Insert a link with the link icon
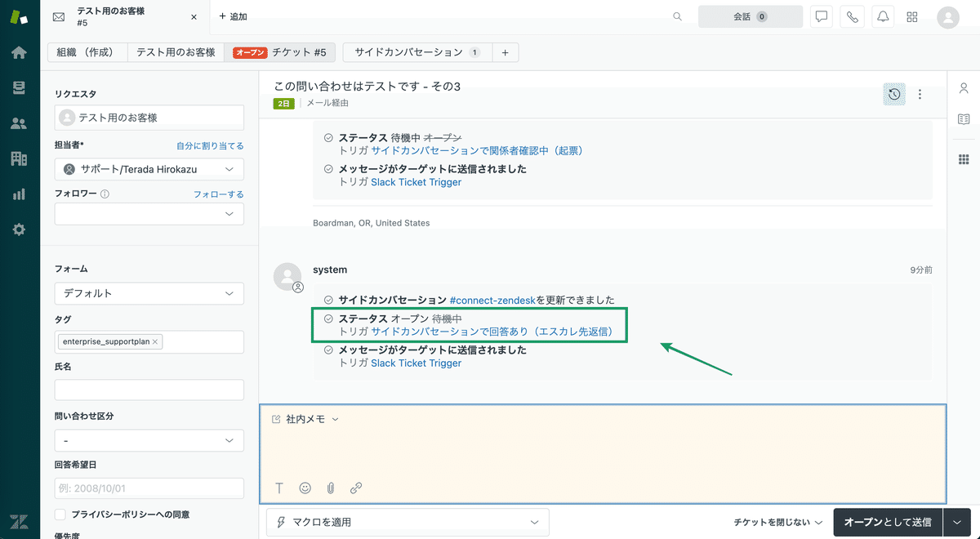 click(356, 488)
